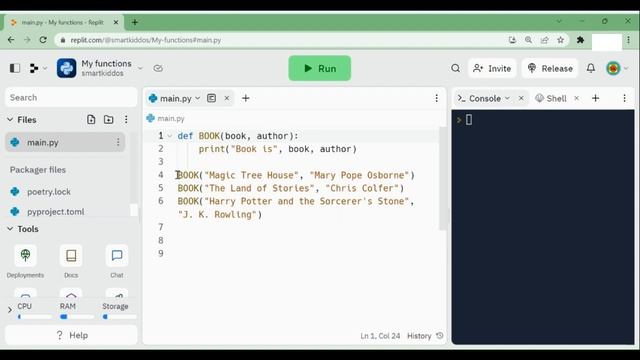640x360 pixels.
Task: Open notifications bell icon
Action: [591, 68]
